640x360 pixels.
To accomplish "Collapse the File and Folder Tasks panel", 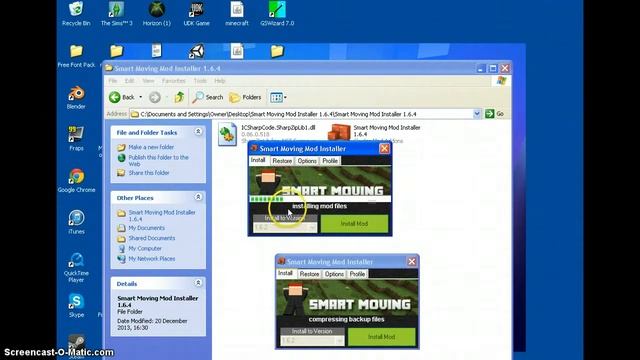I will (198, 131).
